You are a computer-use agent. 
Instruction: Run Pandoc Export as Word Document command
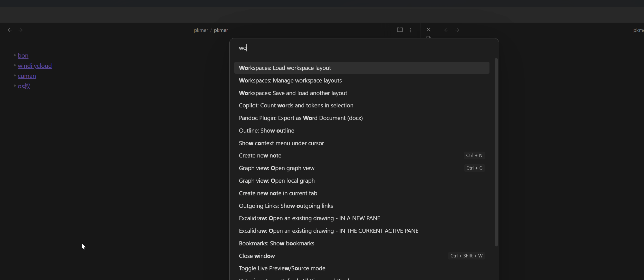(x=301, y=118)
